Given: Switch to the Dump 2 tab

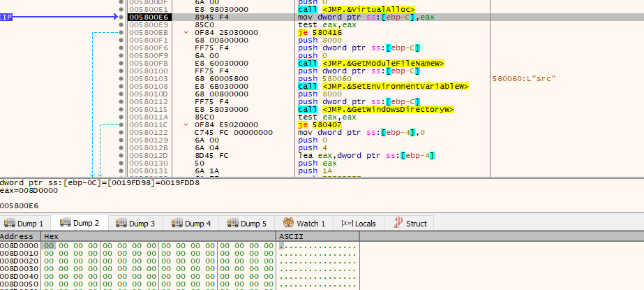Looking at the screenshot, I should [x=80, y=223].
